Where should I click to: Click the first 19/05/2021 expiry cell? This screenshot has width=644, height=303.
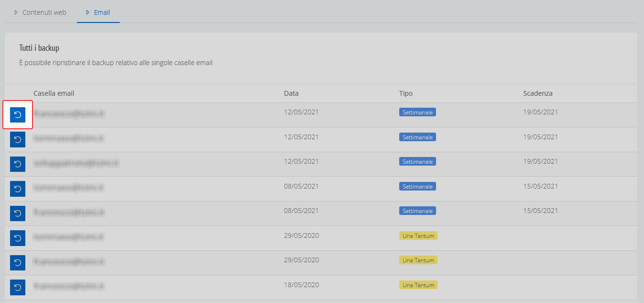[x=540, y=112]
